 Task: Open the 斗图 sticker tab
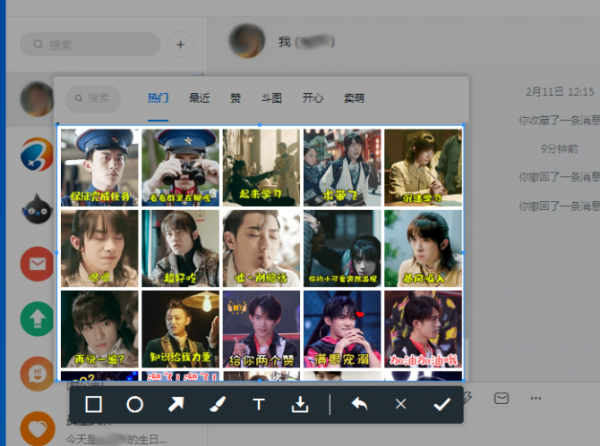[x=272, y=98]
